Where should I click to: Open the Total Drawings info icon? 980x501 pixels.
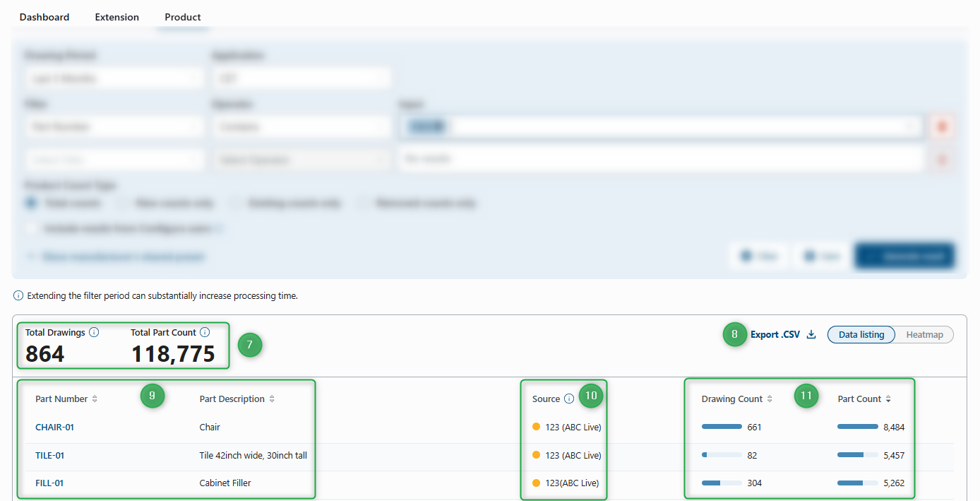point(94,332)
